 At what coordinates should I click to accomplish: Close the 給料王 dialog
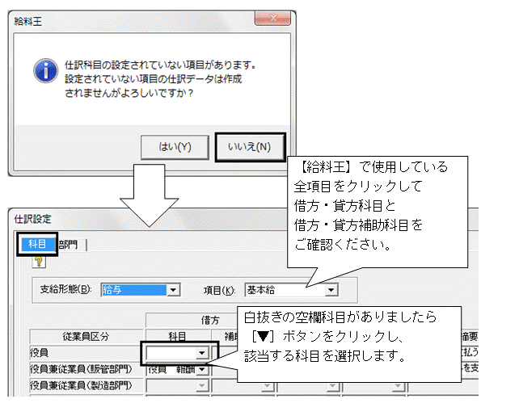[272, 18]
